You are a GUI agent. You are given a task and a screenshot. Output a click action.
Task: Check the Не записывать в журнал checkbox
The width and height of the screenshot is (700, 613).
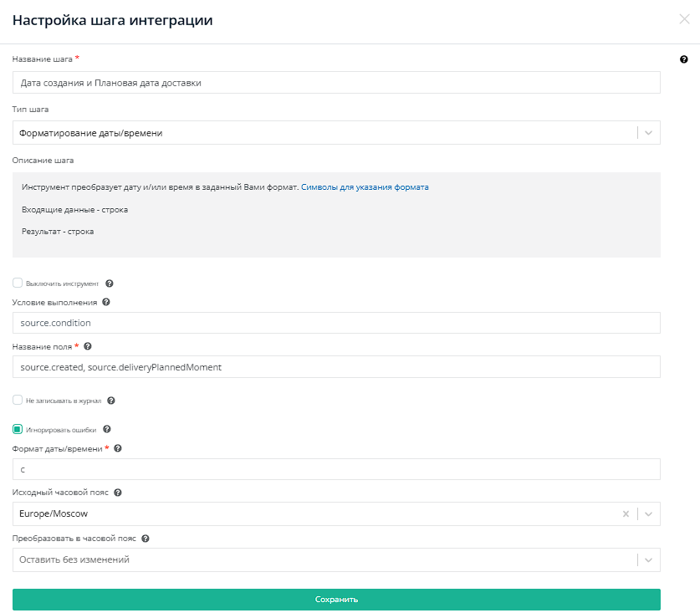[18, 401]
